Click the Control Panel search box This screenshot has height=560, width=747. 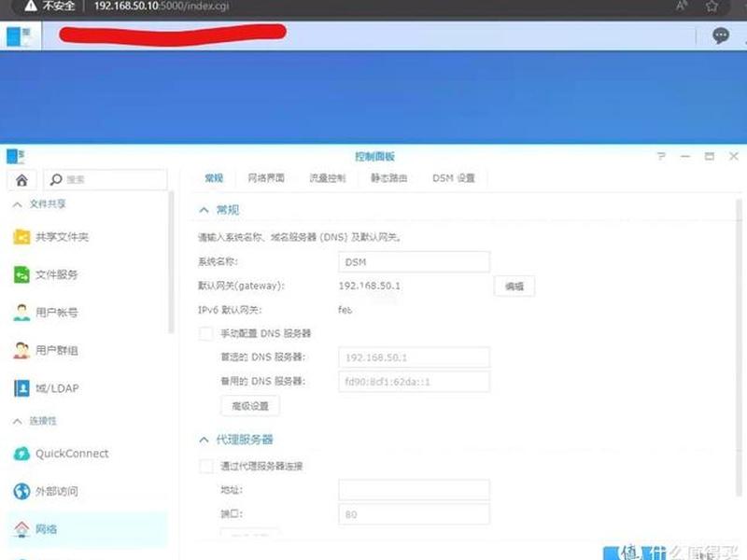(106, 179)
